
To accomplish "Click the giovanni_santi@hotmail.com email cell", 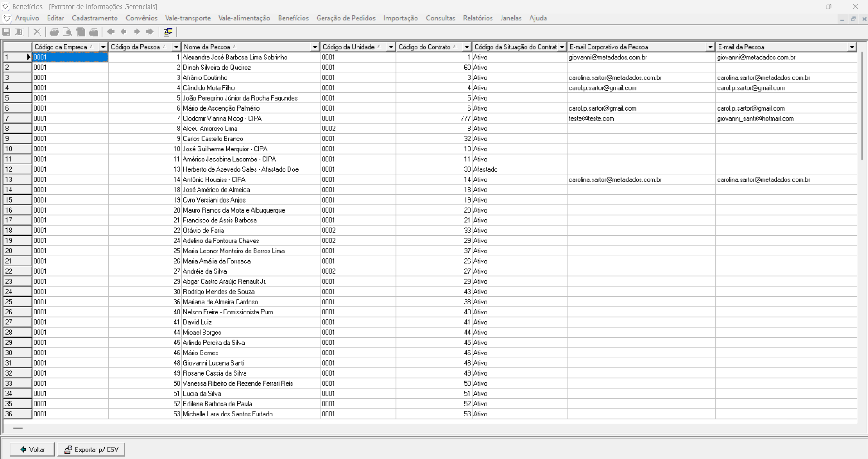I will point(786,119).
